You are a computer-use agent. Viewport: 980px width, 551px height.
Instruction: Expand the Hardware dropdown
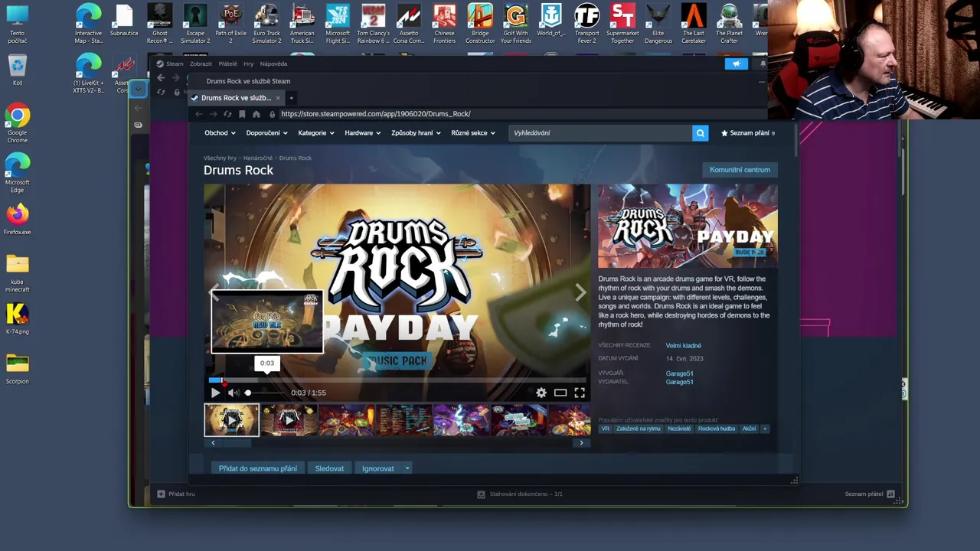[x=363, y=133]
